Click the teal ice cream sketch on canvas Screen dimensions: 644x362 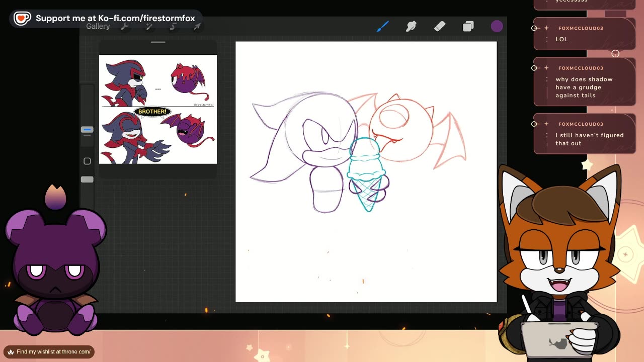point(368,173)
